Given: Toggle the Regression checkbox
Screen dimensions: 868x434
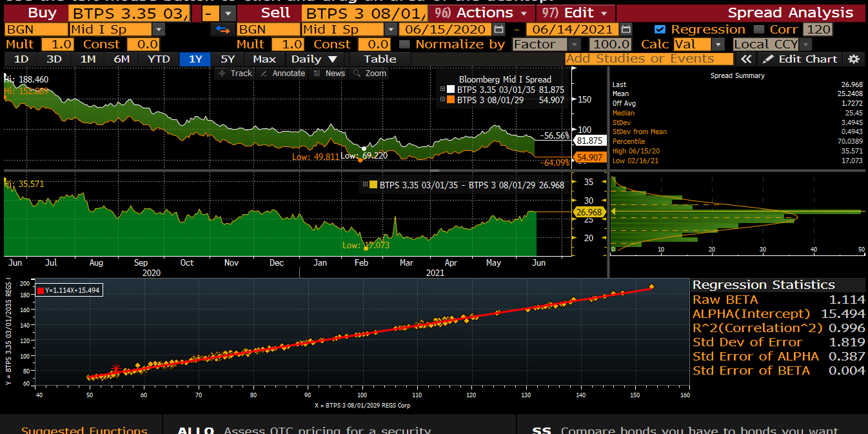Looking at the screenshot, I should coord(659,29).
